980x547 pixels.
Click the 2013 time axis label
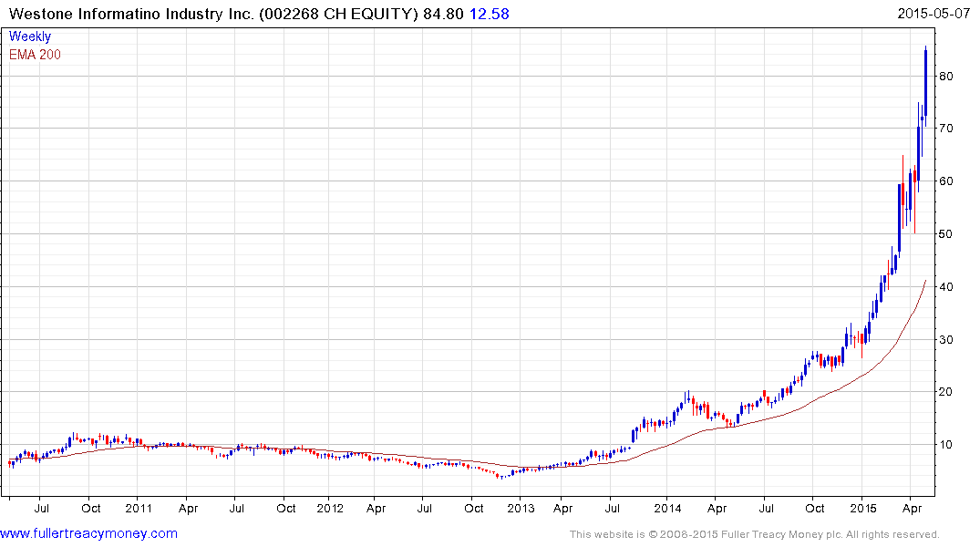pyautogui.click(x=521, y=508)
